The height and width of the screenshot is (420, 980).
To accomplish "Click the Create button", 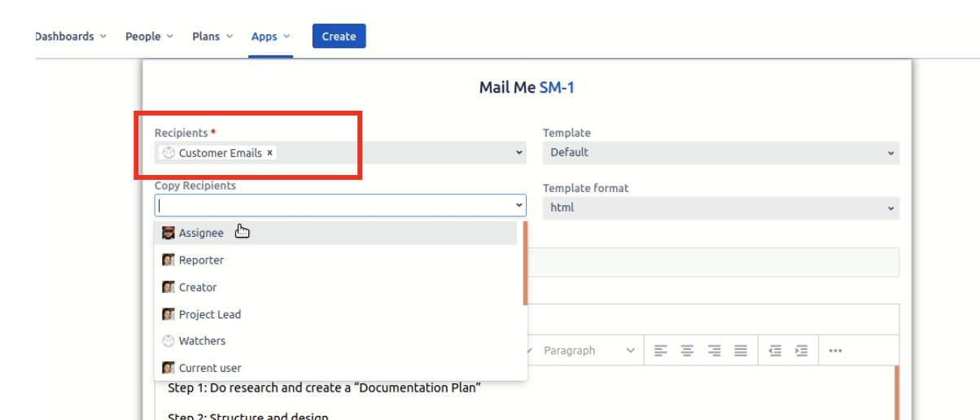I will coord(339,37).
